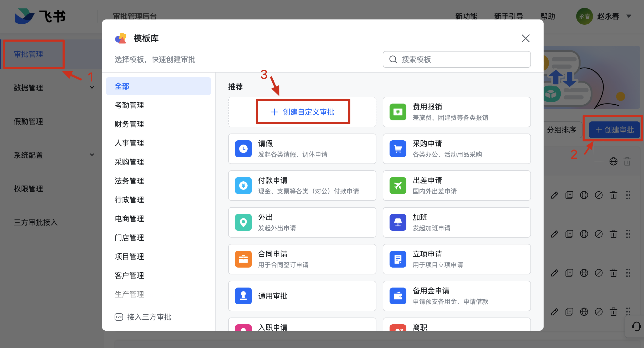The height and width of the screenshot is (348, 644).
Task: Expand the 系统配置 sidebar section
Action: click(x=92, y=155)
